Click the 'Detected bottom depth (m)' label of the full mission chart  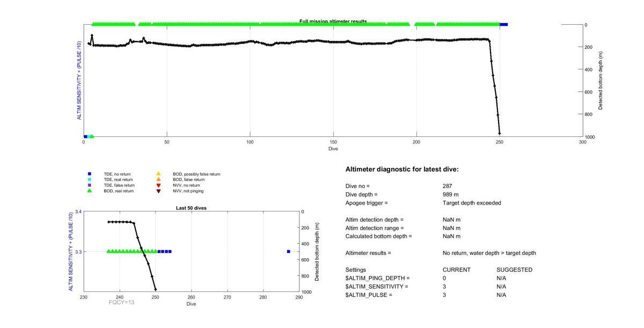point(601,81)
